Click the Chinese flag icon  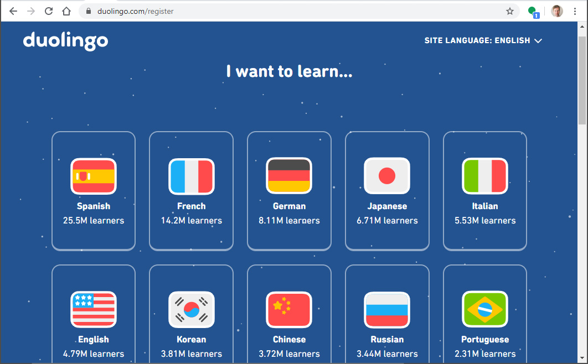[x=289, y=309]
